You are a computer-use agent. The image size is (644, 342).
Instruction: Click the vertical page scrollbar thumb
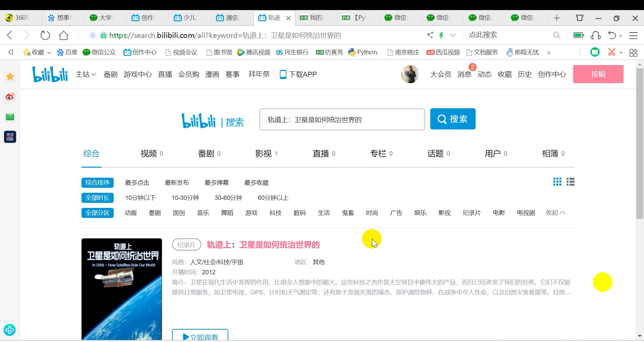[640, 144]
